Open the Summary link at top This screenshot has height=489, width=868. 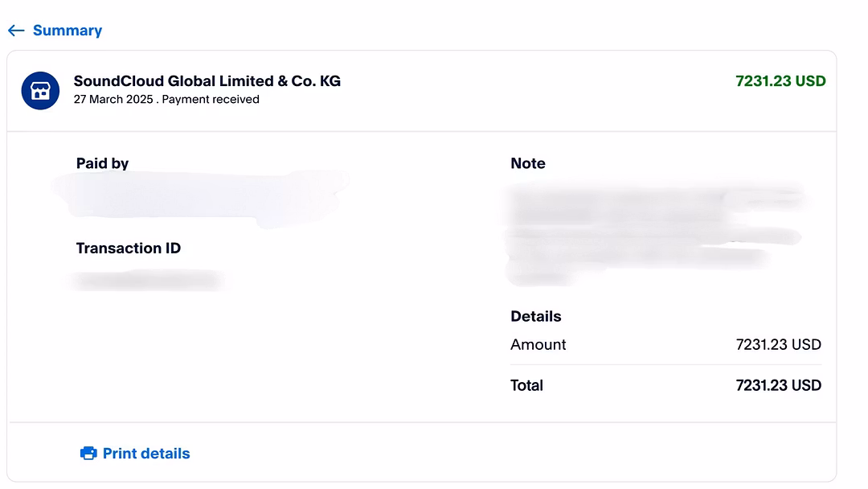click(x=68, y=31)
